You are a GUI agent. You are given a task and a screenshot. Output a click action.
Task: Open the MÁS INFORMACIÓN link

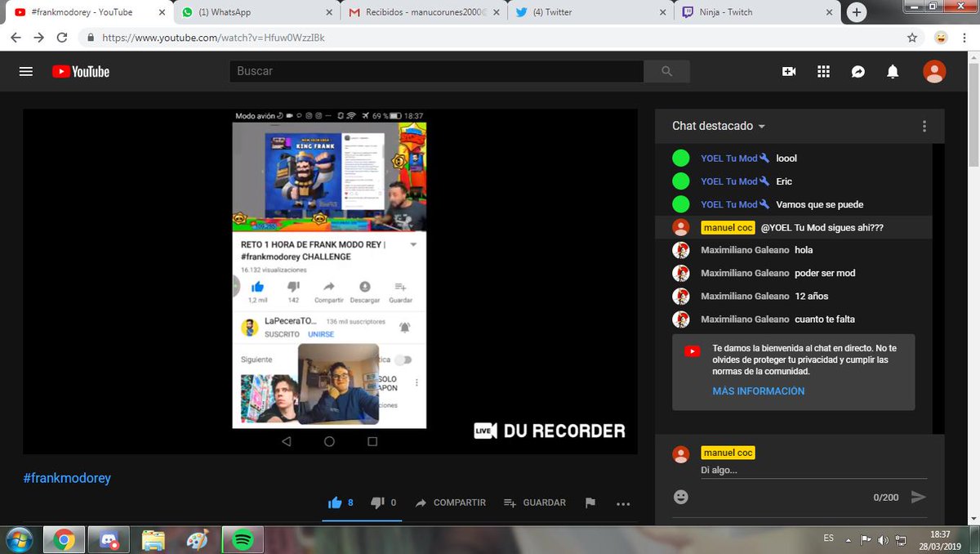(759, 391)
